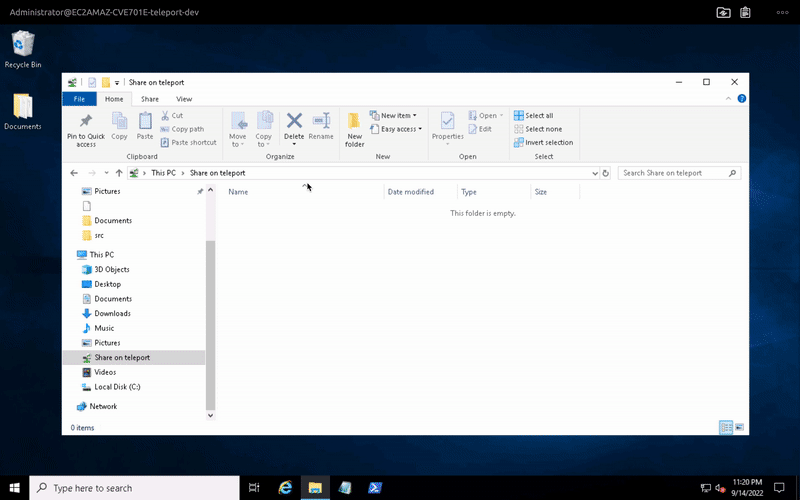800x500 pixels.
Task: Click Invert selection in Select group
Action: [x=543, y=142]
